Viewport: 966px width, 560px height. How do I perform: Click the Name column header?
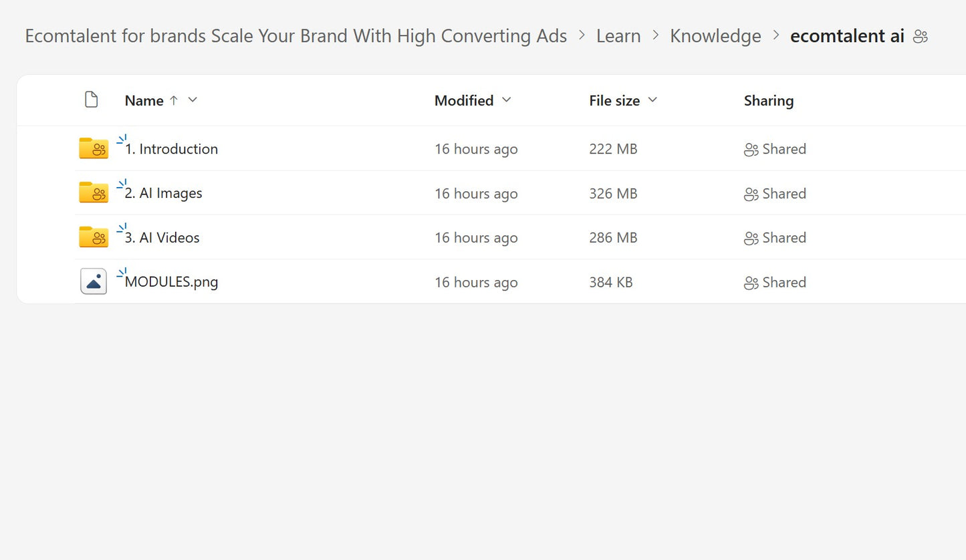point(144,100)
